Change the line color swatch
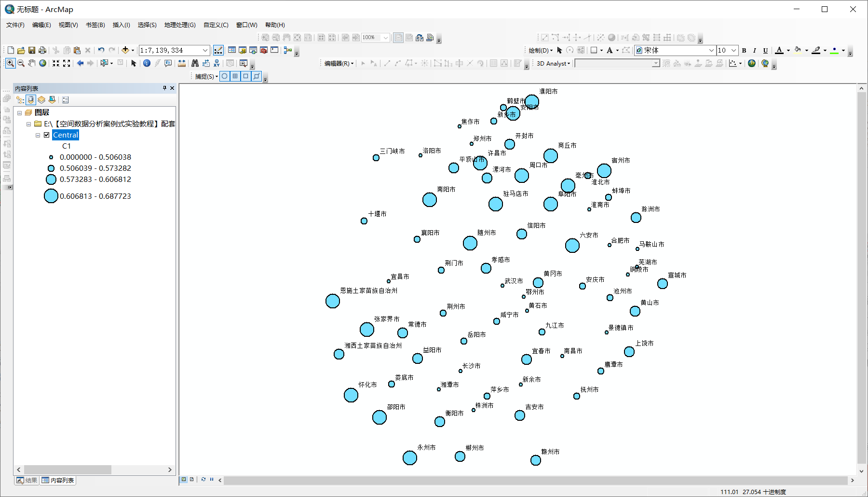This screenshot has width=868, height=497. pos(816,50)
